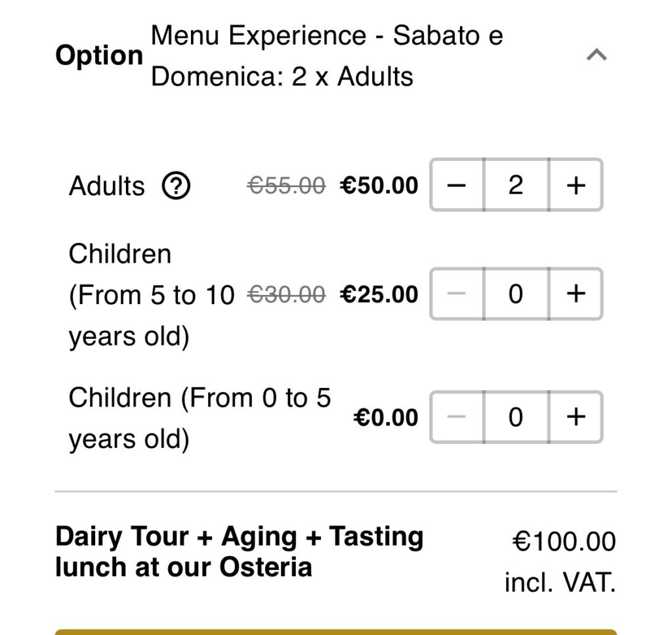This screenshot has width=672, height=635.
Task: Click Menu Experience Sabato e Domenica text
Action: pos(327,56)
